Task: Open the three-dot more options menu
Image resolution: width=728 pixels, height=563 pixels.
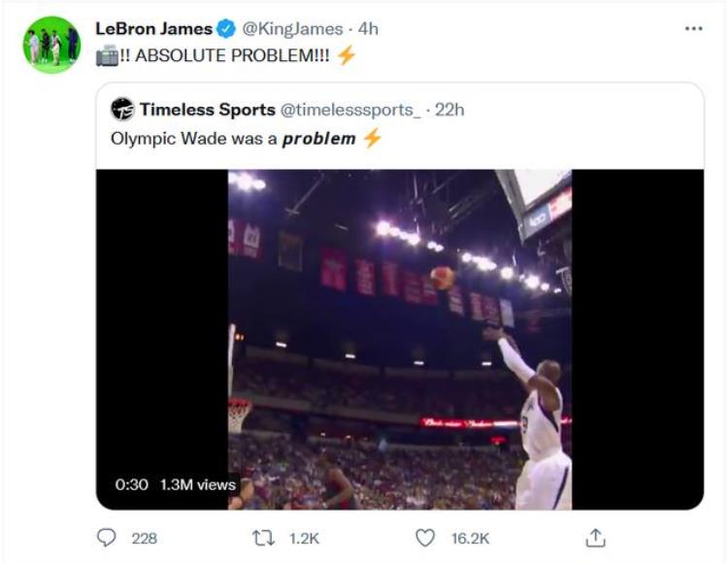Action: 694,29
